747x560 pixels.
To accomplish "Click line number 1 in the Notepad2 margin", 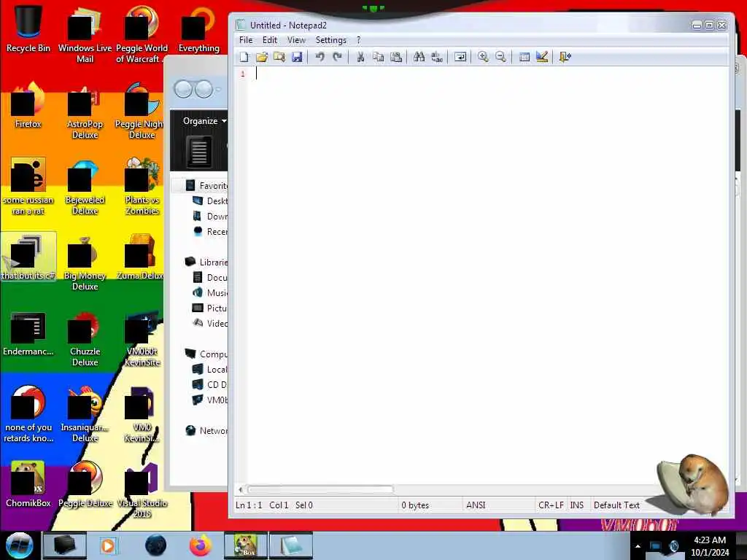I will click(243, 74).
